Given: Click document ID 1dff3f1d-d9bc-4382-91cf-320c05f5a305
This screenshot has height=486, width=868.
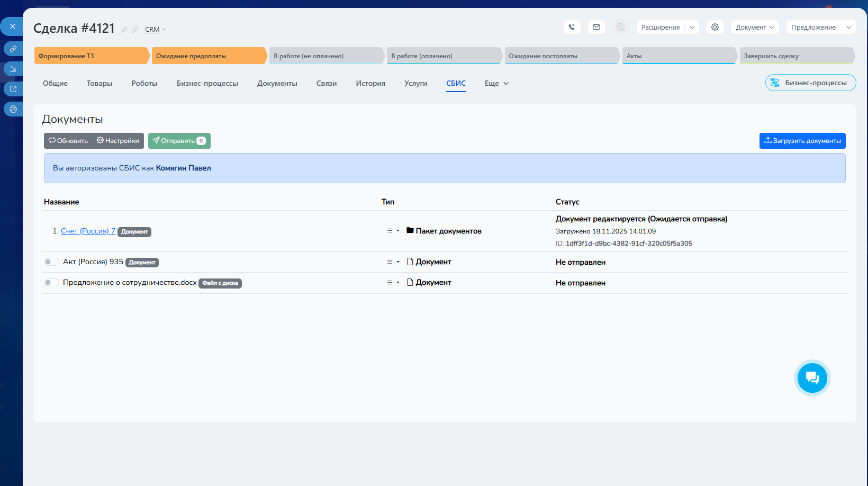Looking at the screenshot, I should click(x=629, y=244).
